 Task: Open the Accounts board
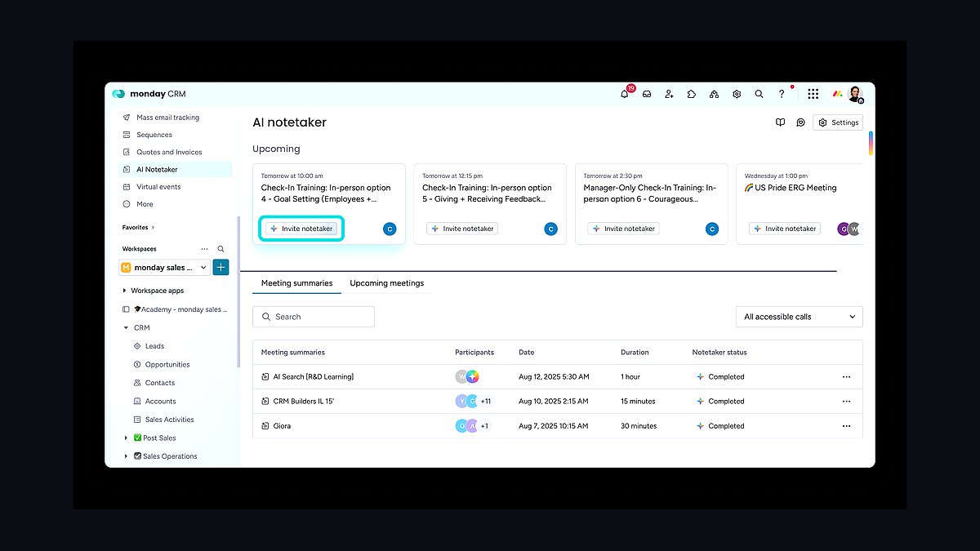point(160,402)
